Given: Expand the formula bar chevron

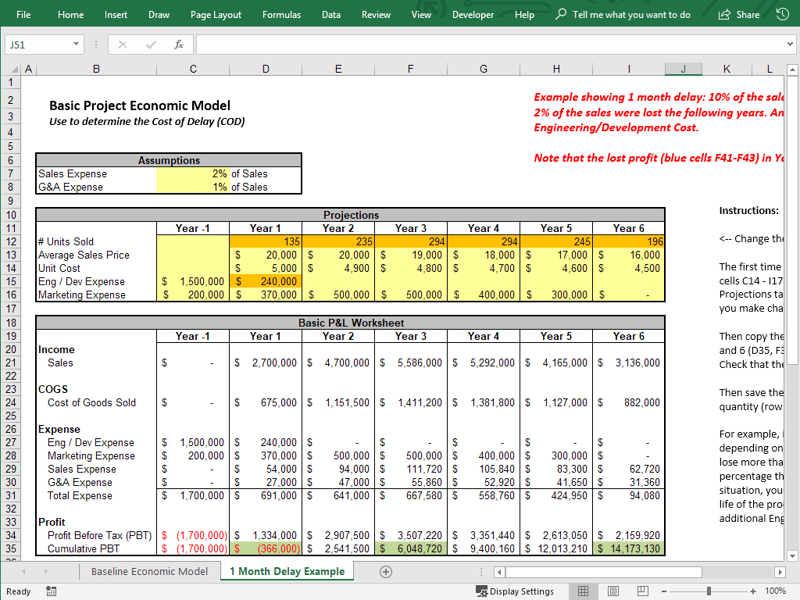Looking at the screenshot, I should pyautogui.click(x=790, y=44).
